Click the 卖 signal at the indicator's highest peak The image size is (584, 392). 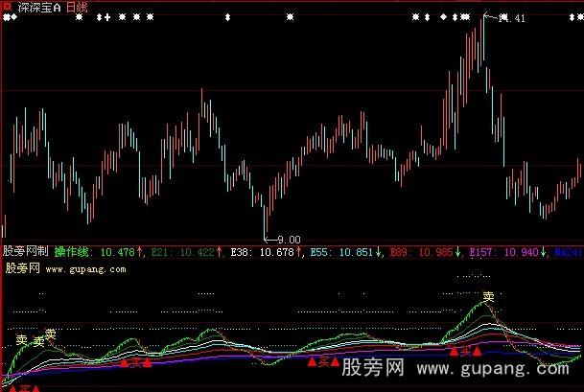(x=489, y=297)
